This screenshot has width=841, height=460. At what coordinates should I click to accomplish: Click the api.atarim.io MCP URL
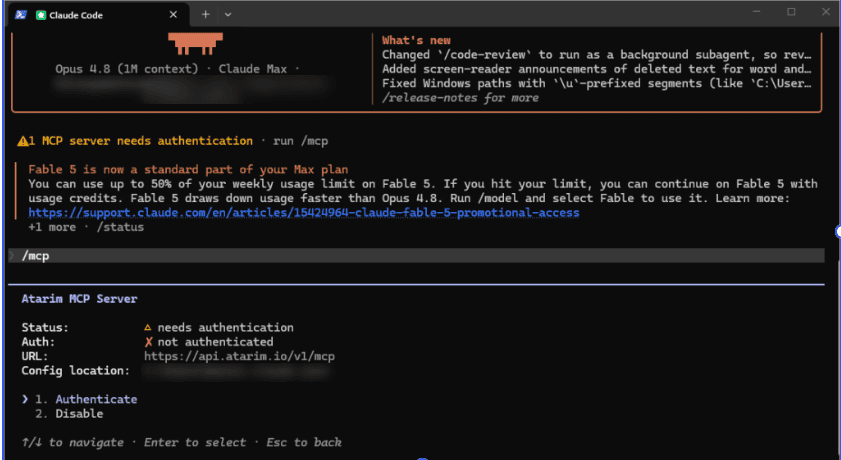click(239, 357)
